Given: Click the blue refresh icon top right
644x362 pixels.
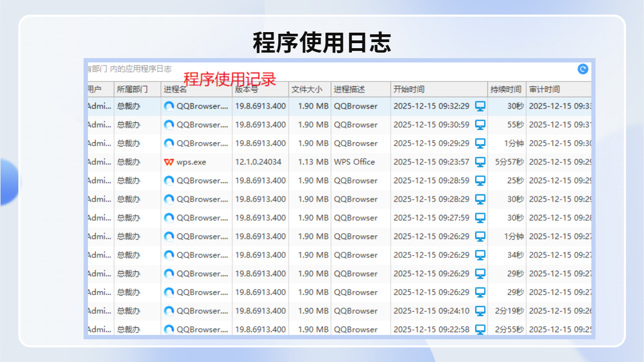Looking at the screenshot, I should coord(583,69).
